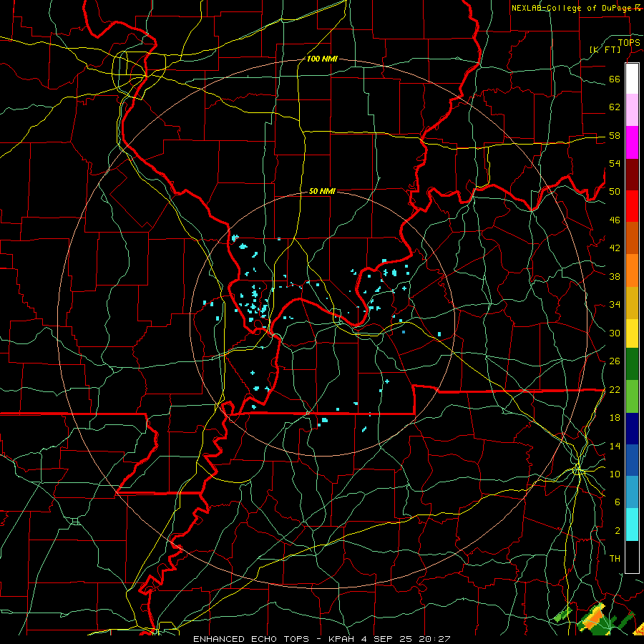The image size is (644, 644).
Task: Select the "58" scale label
Action: click(615, 135)
